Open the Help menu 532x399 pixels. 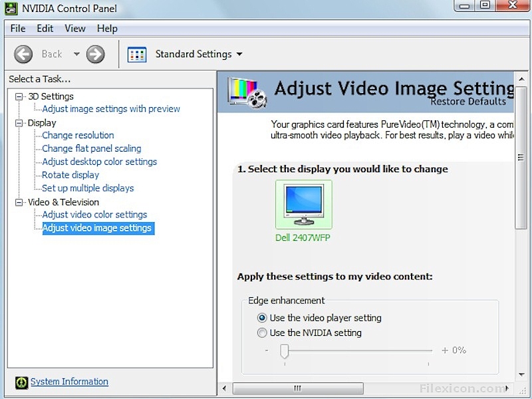point(107,29)
